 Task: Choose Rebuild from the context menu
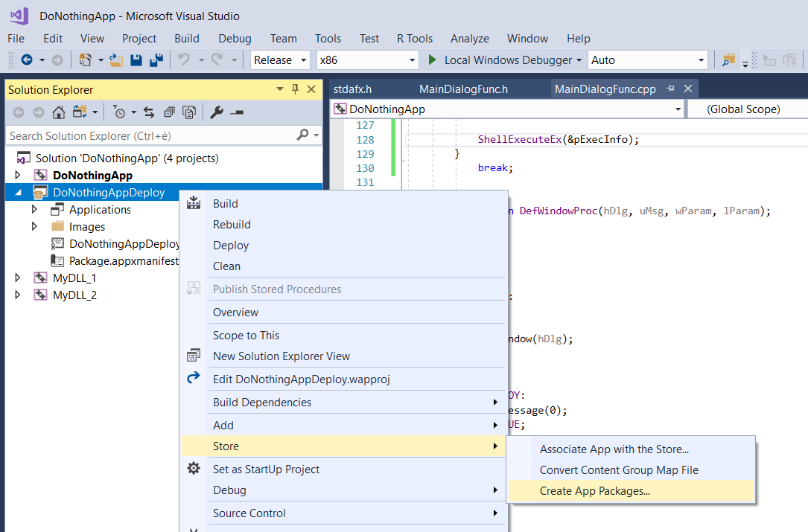coord(343,225)
